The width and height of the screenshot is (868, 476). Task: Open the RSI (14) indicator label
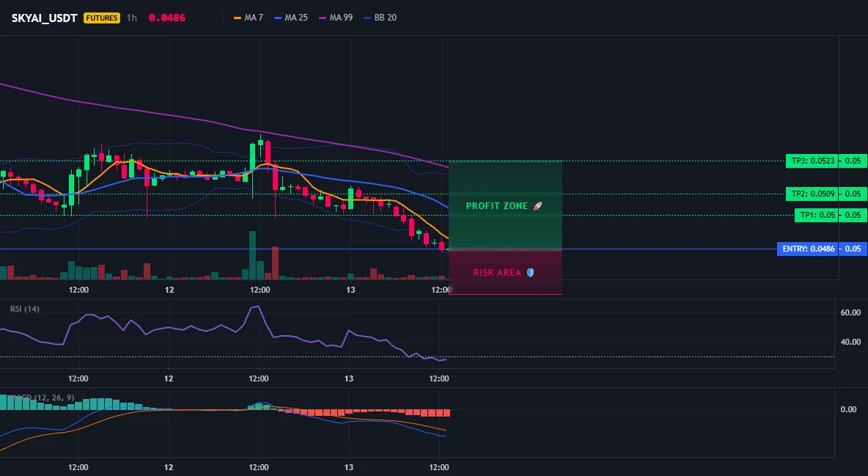pyautogui.click(x=25, y=309)
